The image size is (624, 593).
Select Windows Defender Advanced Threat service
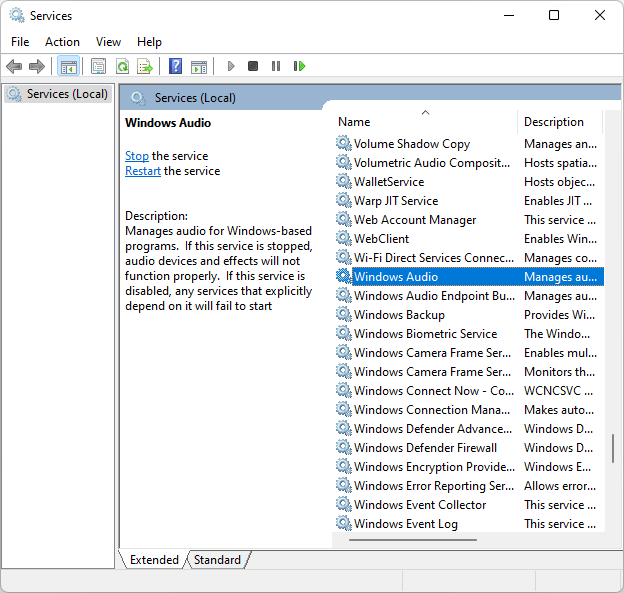469,429
